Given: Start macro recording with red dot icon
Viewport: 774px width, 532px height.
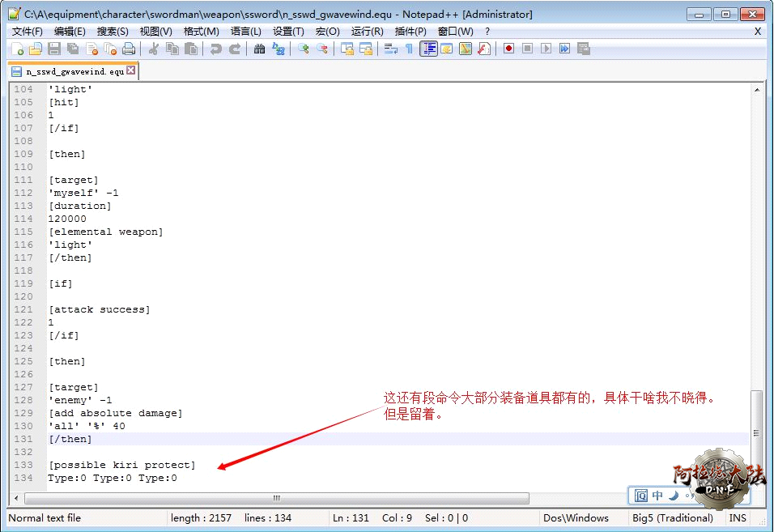Looking at the screenshot, I should tap(508, 49).
